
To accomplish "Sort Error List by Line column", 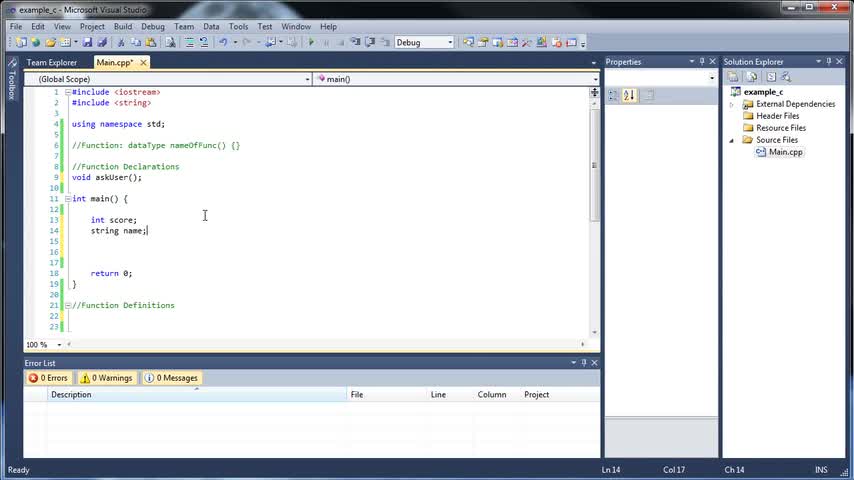I will point(451,394).
